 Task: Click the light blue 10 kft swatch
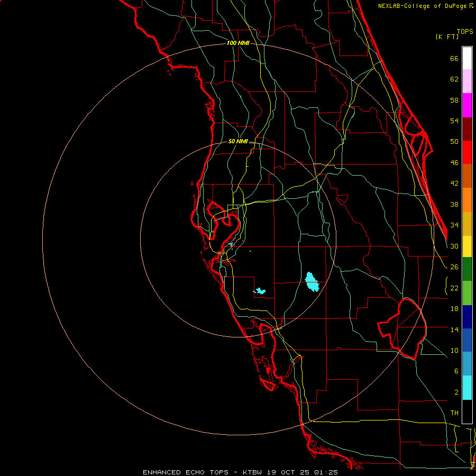point(467,364)
